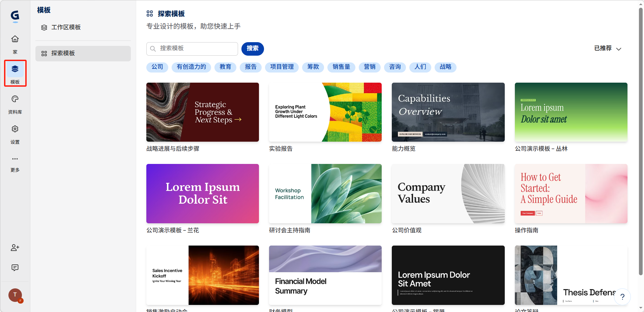
Task: Expand the 已推荐 sort dropdown
Action: [x=608, y=49]
